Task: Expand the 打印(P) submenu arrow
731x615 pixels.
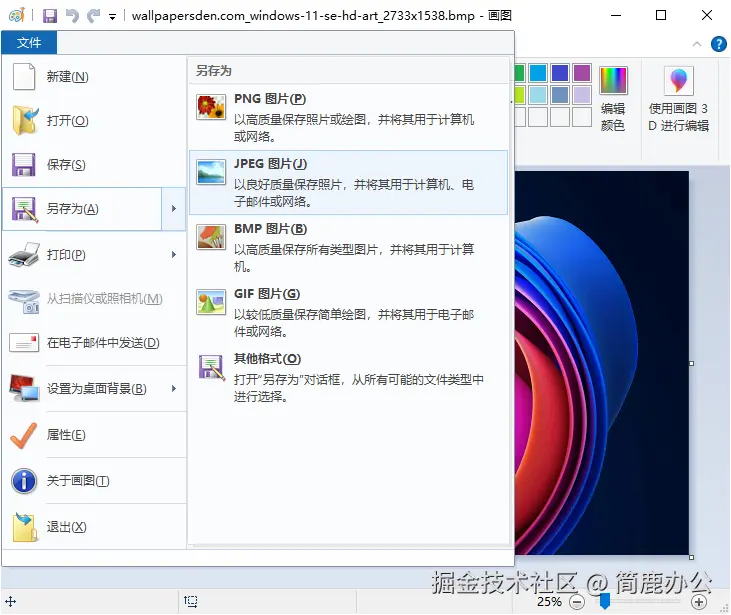Action: [173, 255]
